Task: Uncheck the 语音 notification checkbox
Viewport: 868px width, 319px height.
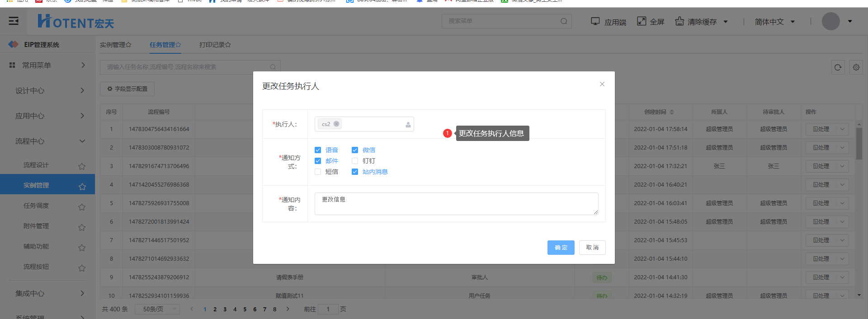Action: point(318,150)
